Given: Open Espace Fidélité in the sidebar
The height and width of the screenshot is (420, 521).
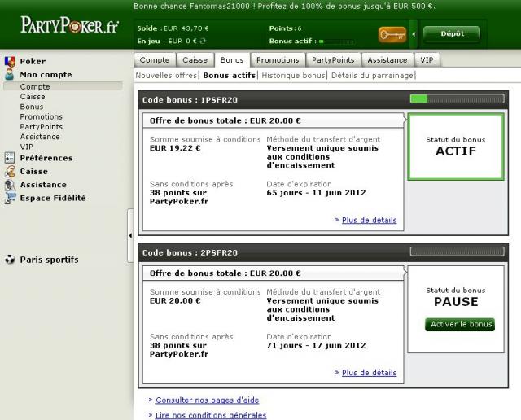Looking at the screenshot, I should coord(53,198).
